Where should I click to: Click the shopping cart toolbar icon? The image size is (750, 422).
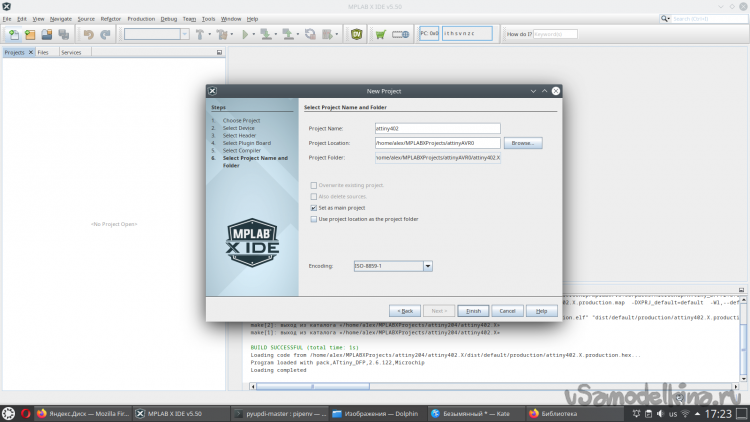(381, 34)
